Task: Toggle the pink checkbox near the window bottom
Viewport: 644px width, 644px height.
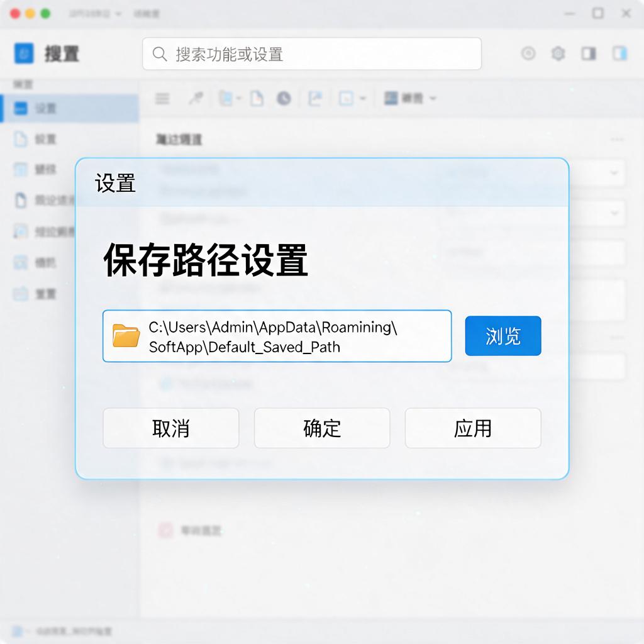Action: tap(166, 530)
